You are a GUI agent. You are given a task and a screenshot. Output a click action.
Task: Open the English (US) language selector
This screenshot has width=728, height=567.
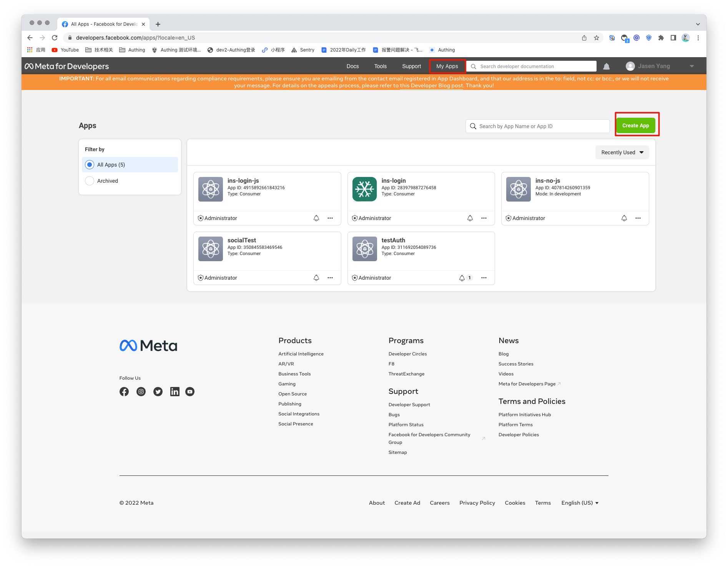point(580,503)
